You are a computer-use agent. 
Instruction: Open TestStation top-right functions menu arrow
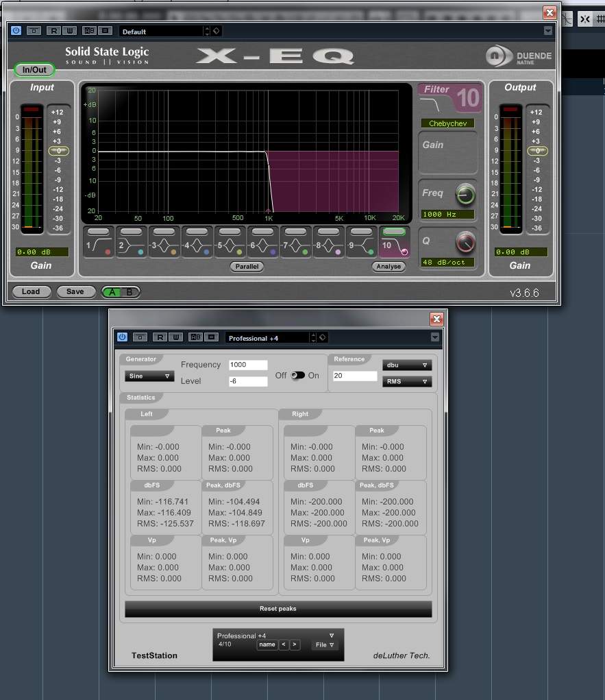(435, 337)
